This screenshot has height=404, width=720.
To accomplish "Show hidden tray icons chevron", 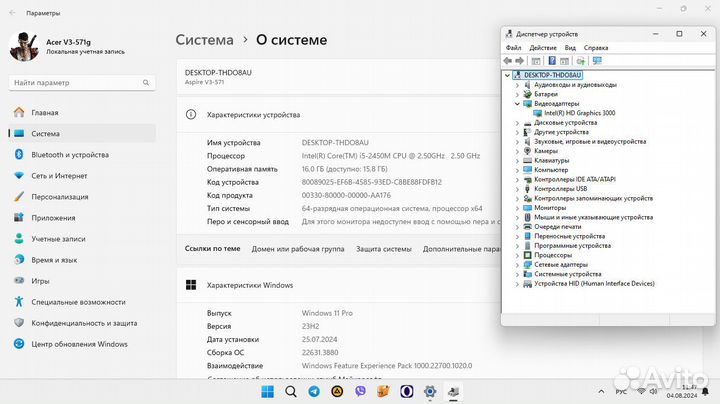I will 601,392.
